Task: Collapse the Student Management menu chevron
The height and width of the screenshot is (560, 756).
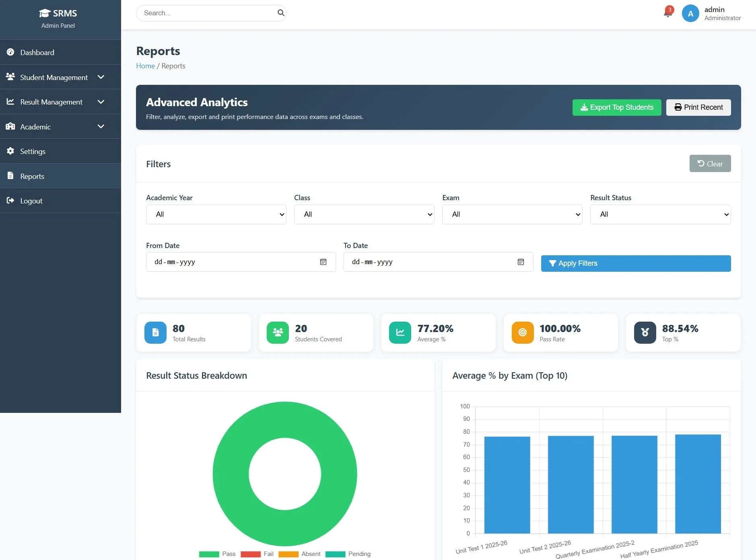Action: pyautogui.click(x=101, y=77)
